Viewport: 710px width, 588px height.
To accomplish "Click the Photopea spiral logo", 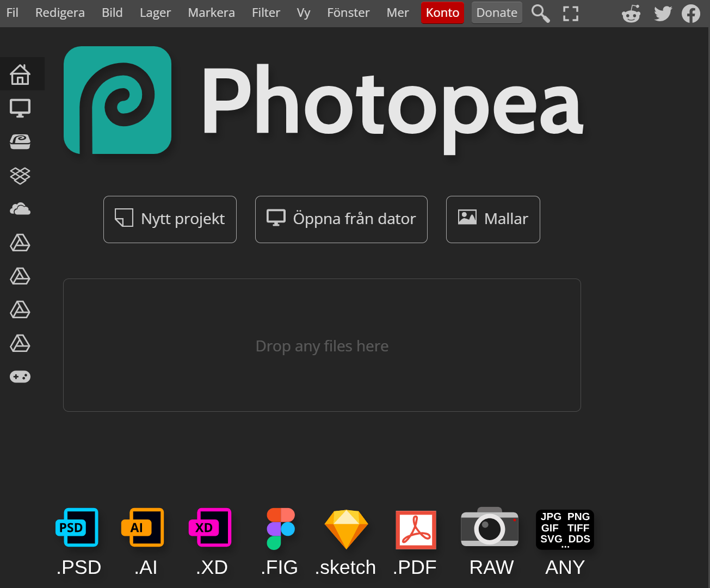I will (x=118, y=100).
